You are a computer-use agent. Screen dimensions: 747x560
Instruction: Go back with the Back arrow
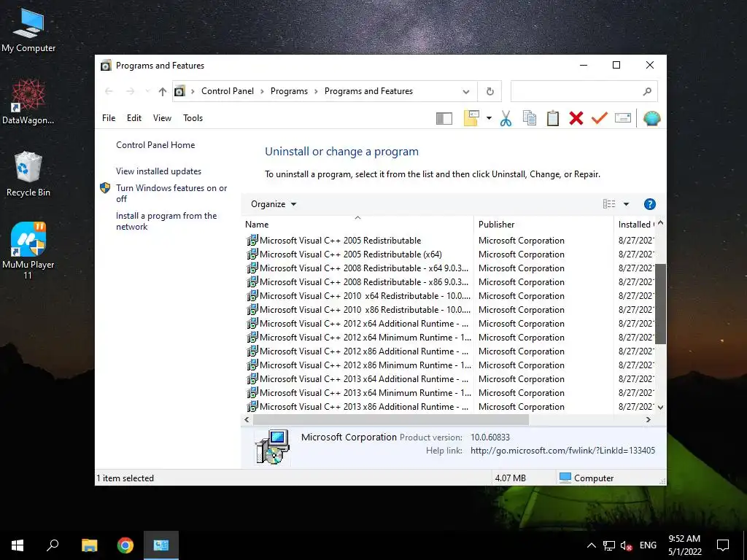109,91
